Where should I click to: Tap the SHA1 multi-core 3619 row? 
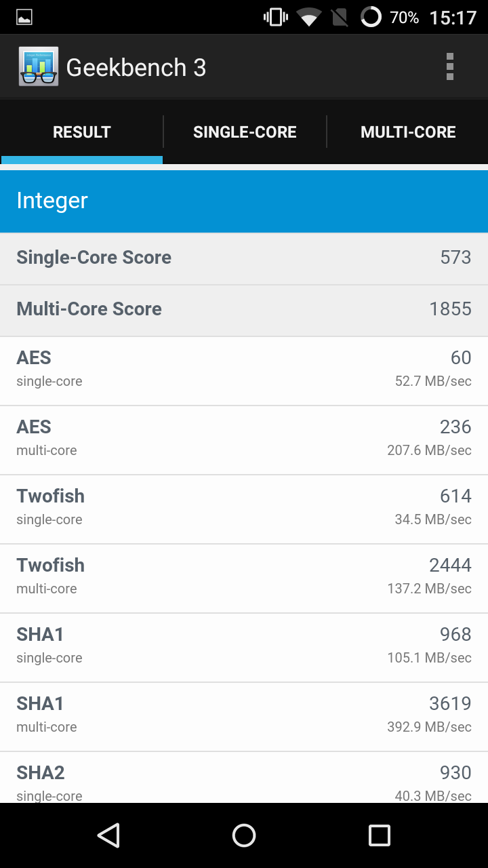click(x=244, y=717)
